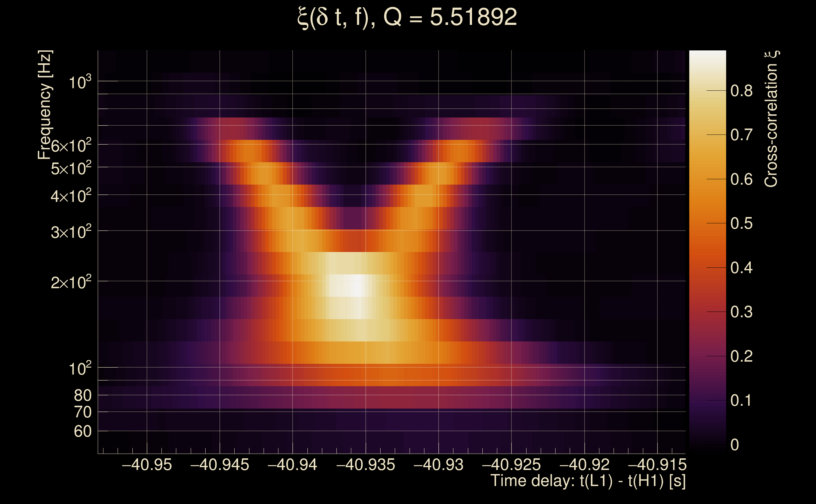816x504 pixels.
Task: Click the brightest white peak of the heatmap
Action: click(357, 286)
